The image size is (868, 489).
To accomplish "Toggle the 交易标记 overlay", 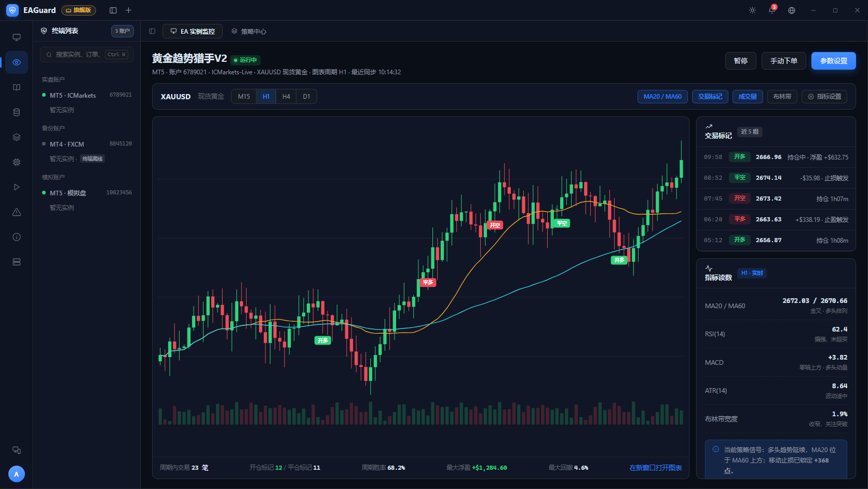I will (x=710, y=97).
